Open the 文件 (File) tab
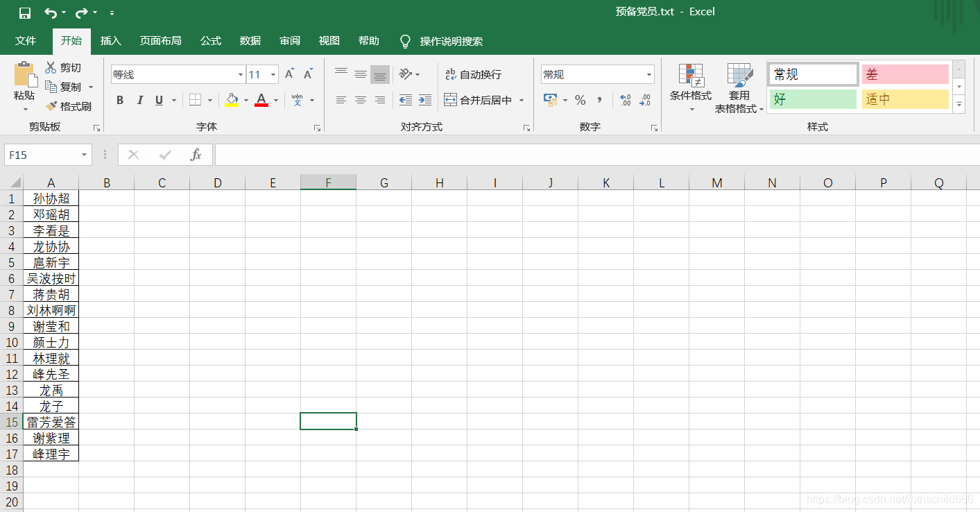This screenshot has height=512, width=980. click(x=26, y=41)
